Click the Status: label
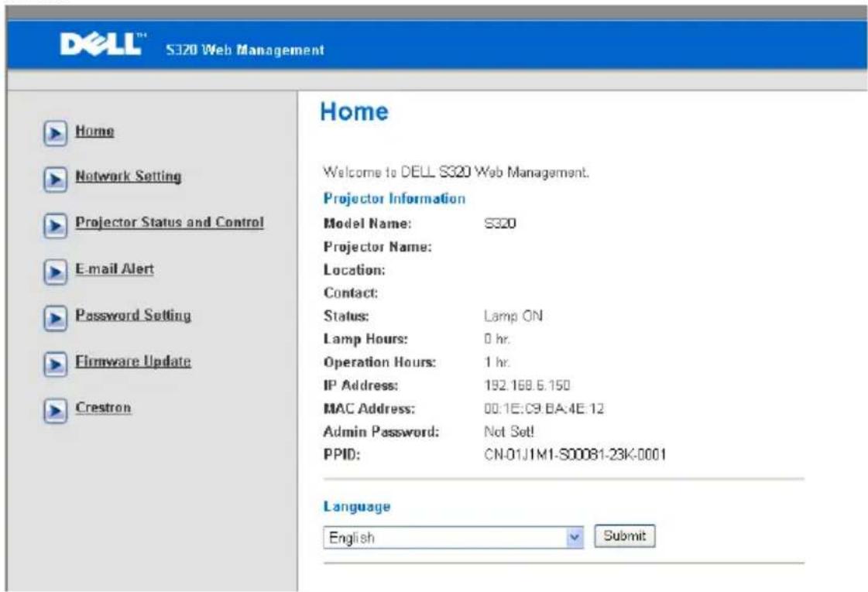The image size is (868, 592). 346,316
